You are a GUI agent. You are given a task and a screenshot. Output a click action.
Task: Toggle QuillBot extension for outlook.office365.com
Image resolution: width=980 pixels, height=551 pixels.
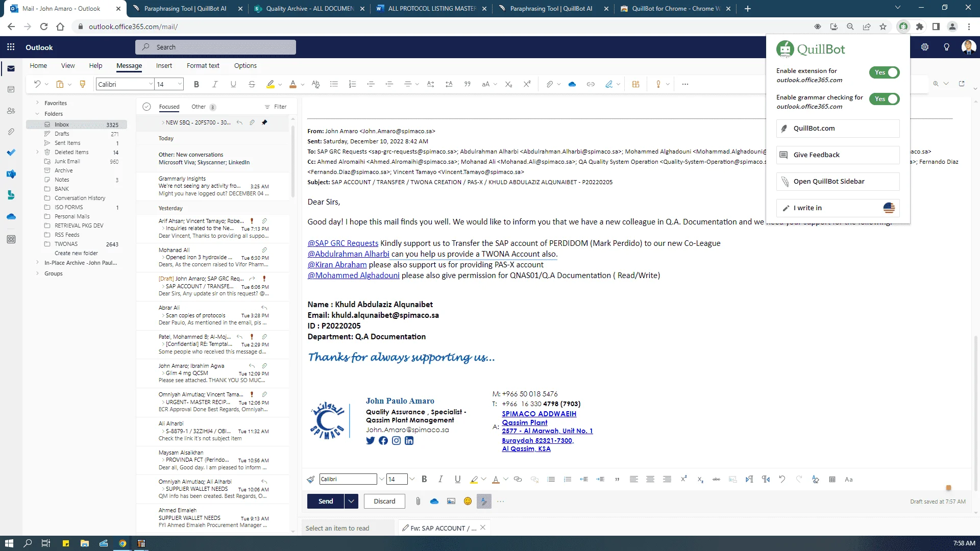[x=885, y=72]
